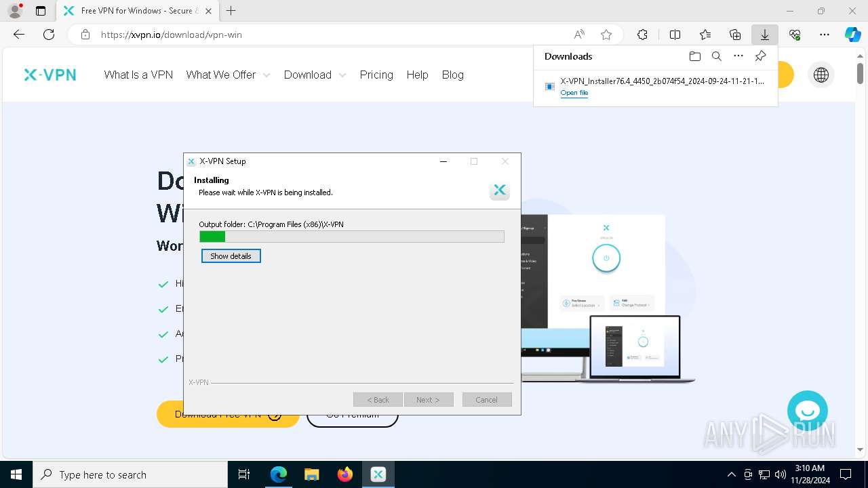Click the product screenshot image on page
Screen dimensions: 868x488
[607, 298]
